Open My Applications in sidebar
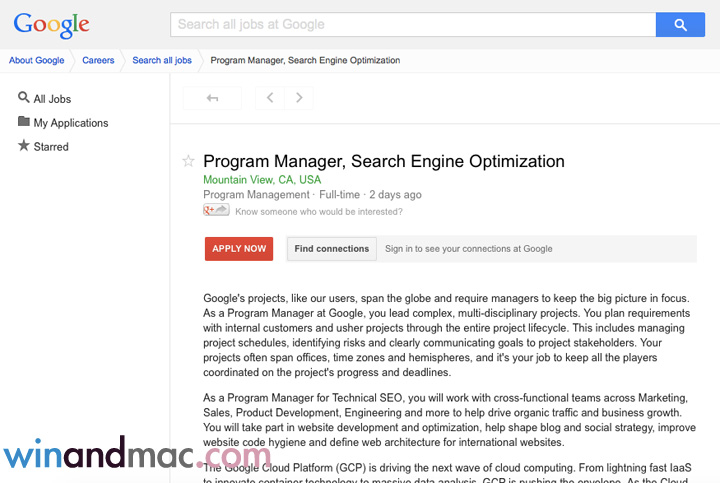This screenshot has height=483, width=720. (63, 123)
